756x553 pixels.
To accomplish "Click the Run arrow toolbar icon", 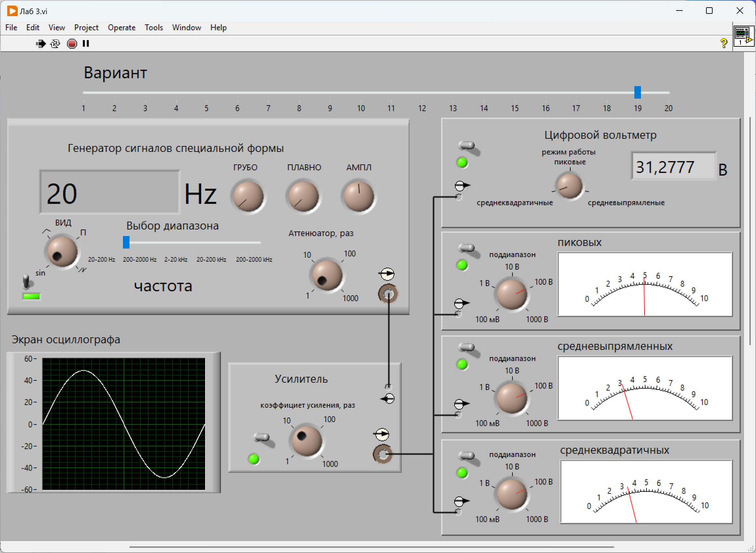I will tap(40, 44).
